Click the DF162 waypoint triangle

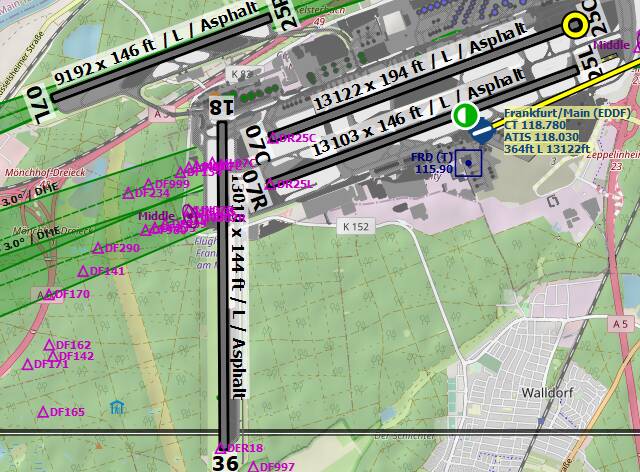tap(49, 345)
